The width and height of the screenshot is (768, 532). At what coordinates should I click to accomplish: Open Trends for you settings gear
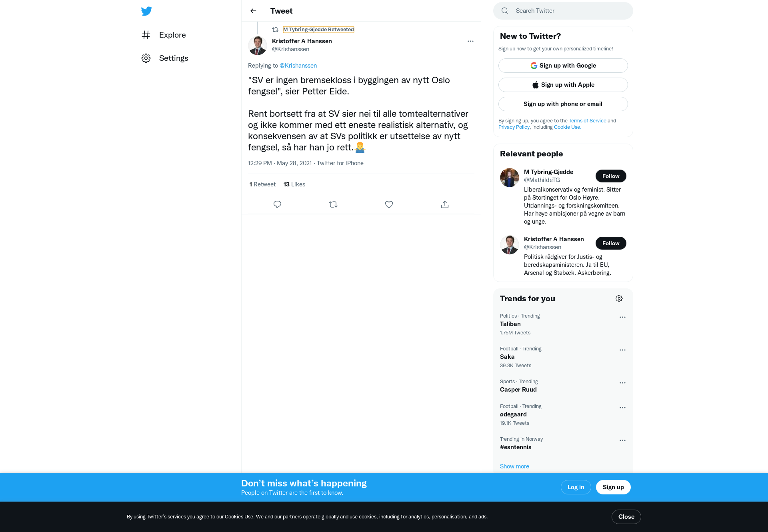[619, 298]
